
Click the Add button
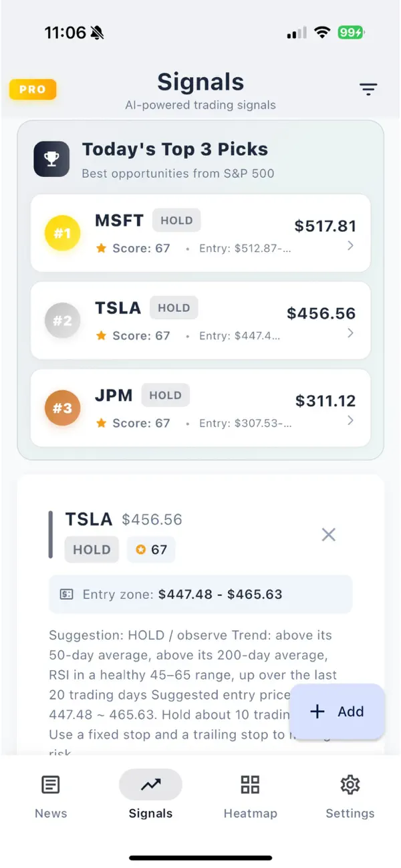pos(338,712)
